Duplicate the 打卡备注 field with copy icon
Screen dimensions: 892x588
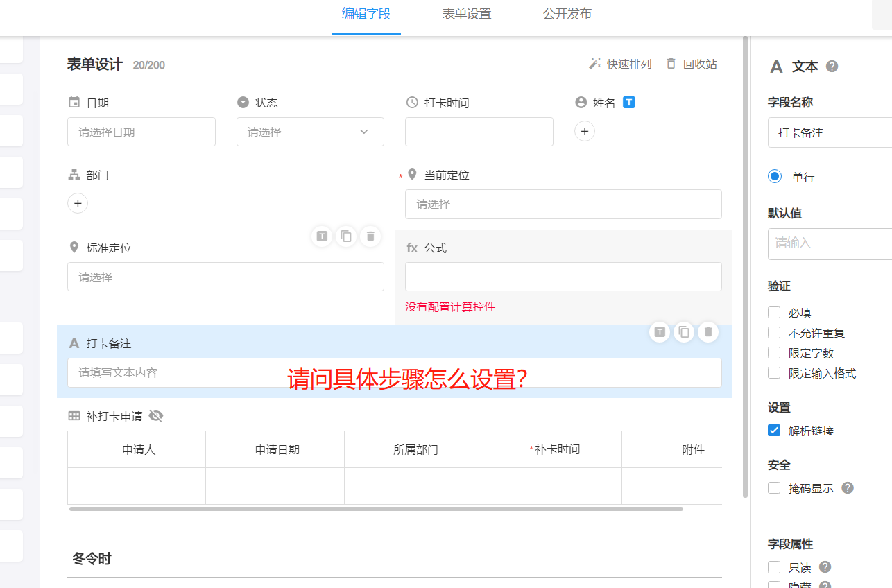pos(684,332)
